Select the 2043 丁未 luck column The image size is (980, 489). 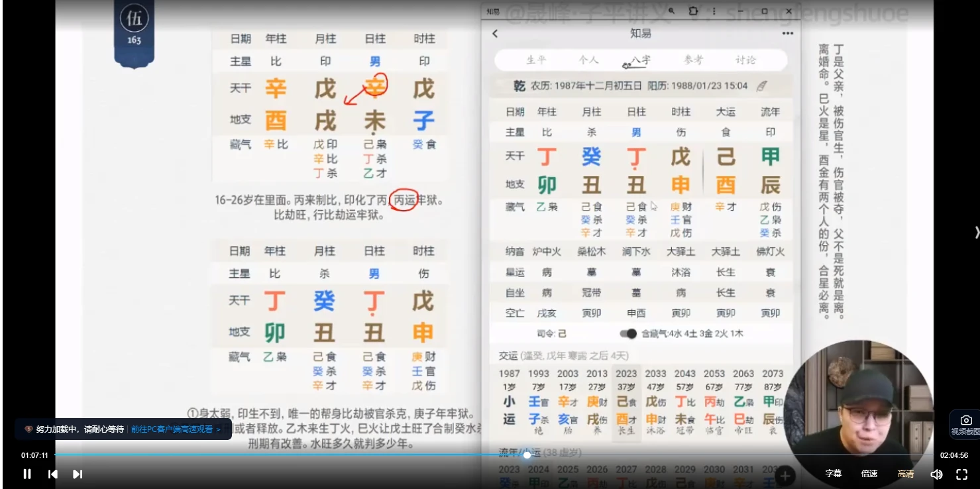pyautogui.click(x=684, y=403)
